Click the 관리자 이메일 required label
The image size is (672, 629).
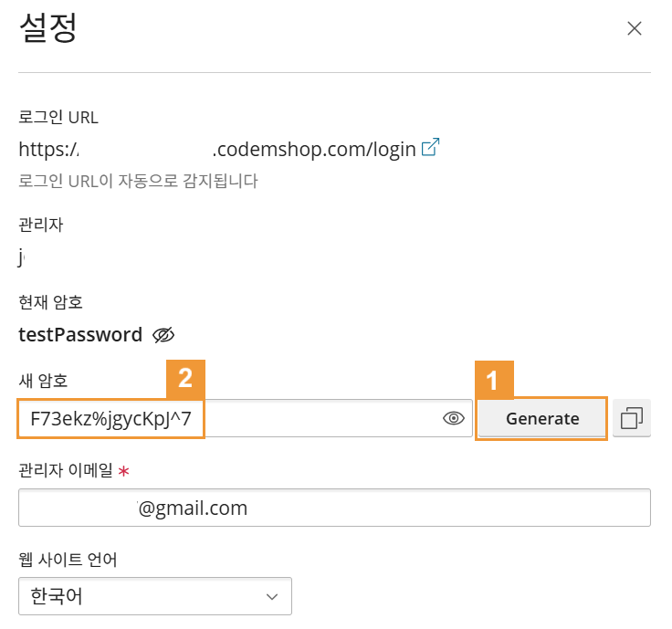click(x=69, y=470)
